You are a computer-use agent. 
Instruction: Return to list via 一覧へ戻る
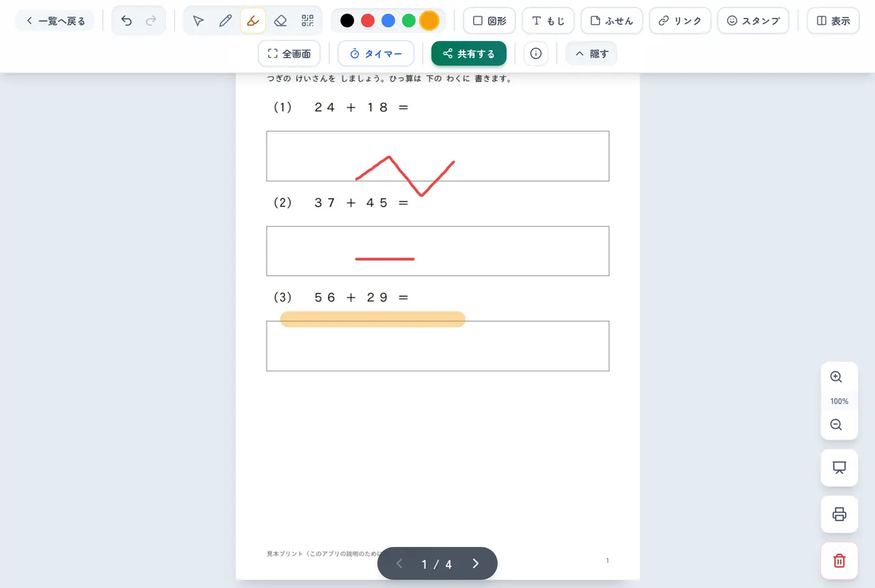[55, 21]
